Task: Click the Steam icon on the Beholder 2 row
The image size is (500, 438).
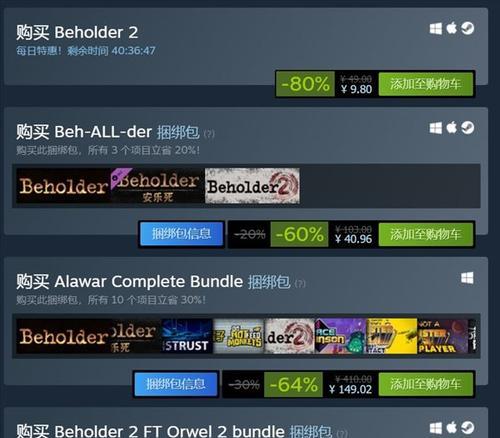Action: pyautogui.click(x=468, y=28)
